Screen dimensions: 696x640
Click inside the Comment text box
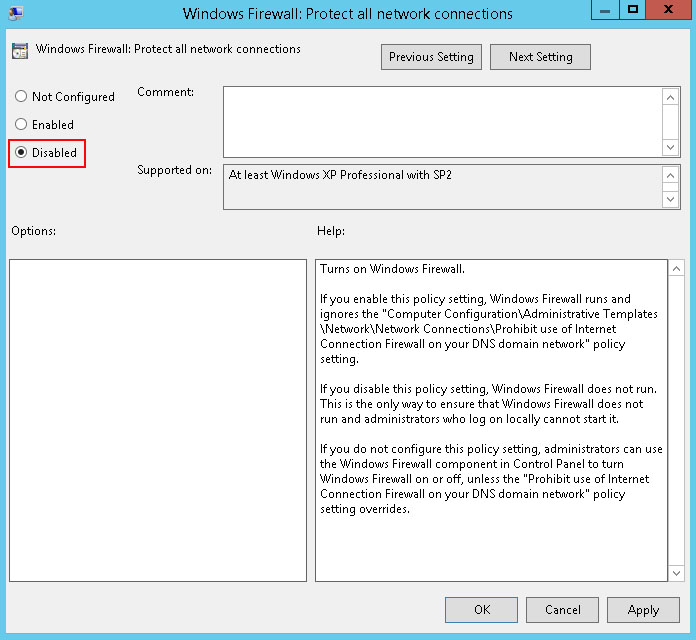[x=442, y=121]
